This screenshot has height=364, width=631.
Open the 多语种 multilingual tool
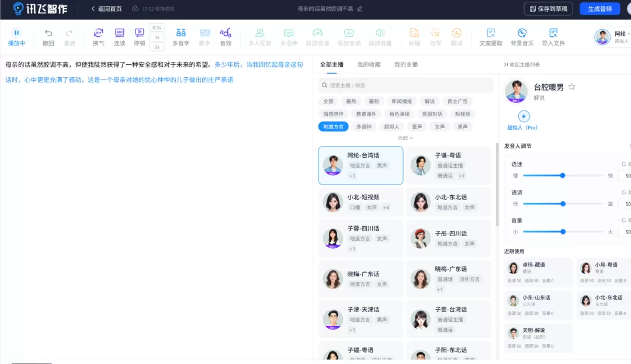pyautogui.click(x=289, y=37)
